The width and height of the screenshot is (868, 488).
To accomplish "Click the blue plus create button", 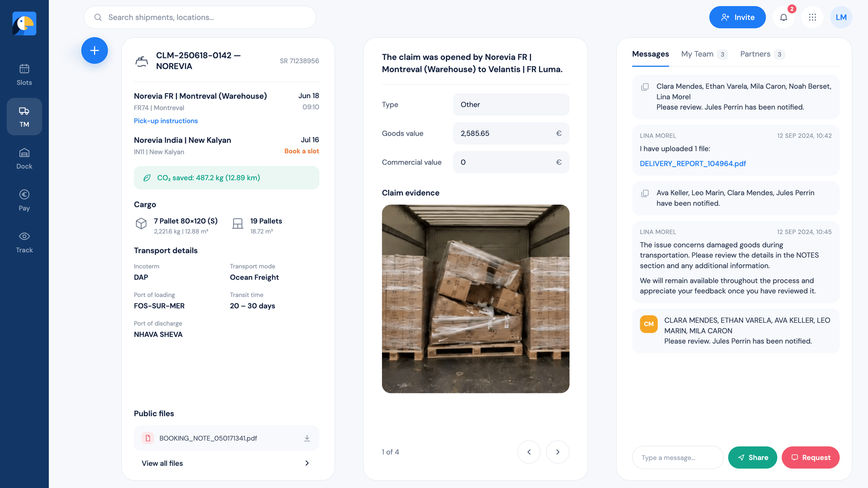I will click(x=94, y=51).
